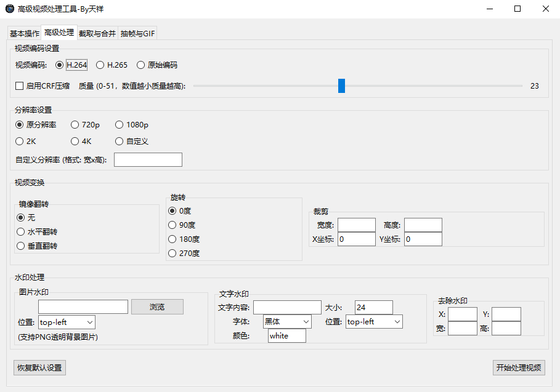
Task: Click the remove-watermark X field
Action: coord(463,314)
